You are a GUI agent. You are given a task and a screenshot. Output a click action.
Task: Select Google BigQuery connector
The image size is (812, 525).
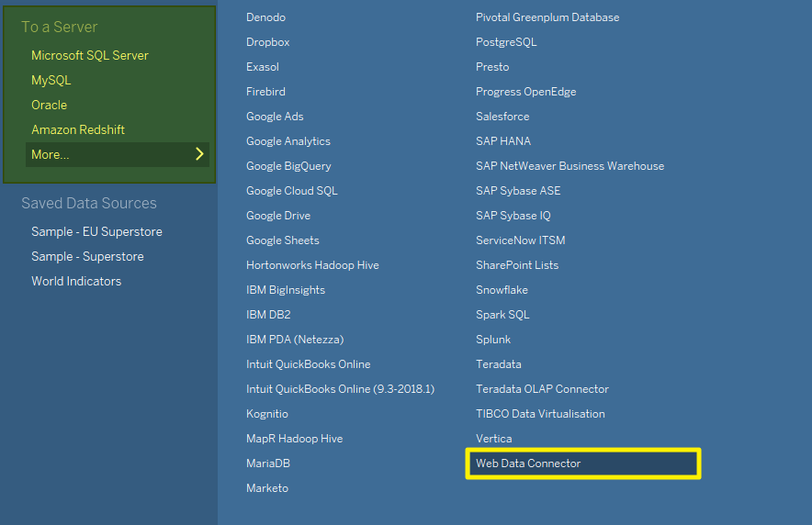pos(288,166)
